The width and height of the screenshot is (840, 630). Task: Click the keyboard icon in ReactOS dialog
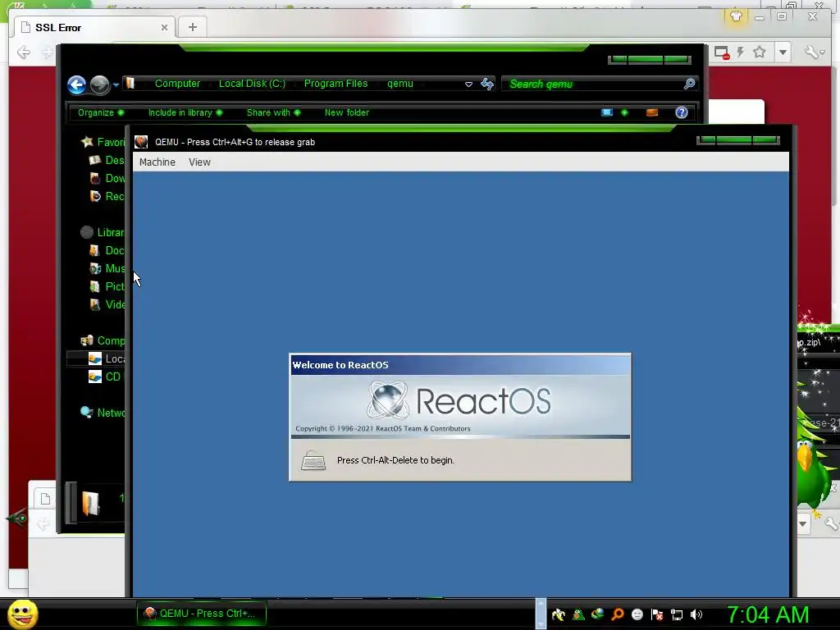coord(313,461)
